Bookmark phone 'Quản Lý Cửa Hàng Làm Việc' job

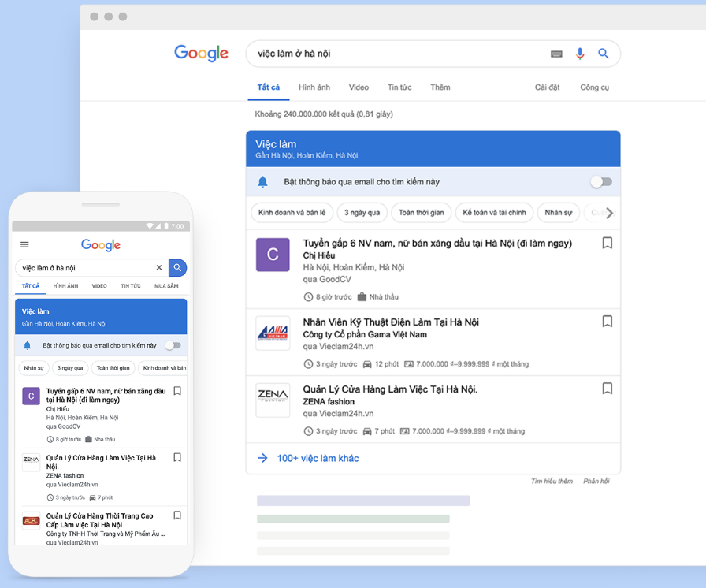coord(177,457)
